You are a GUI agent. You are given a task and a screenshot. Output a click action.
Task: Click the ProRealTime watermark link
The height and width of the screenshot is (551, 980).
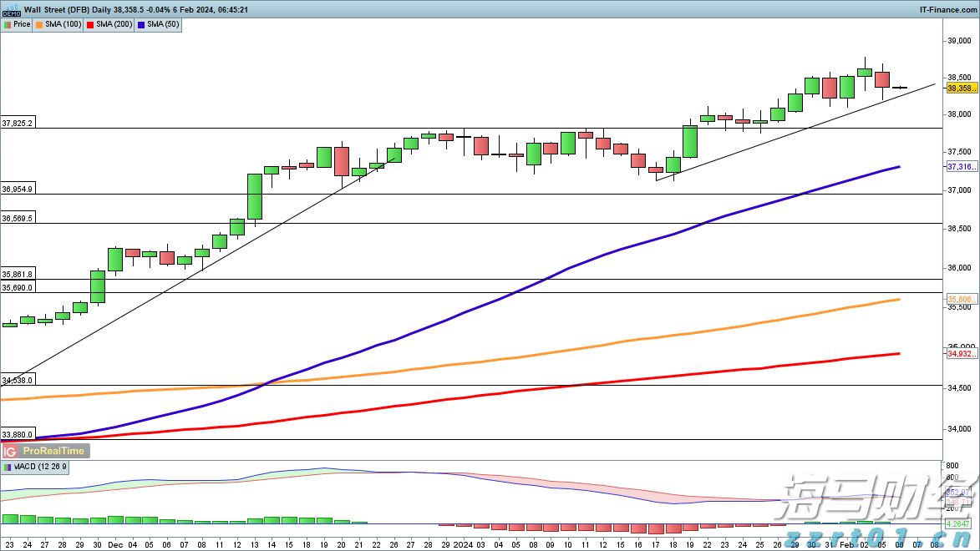[x=53, y=451]
